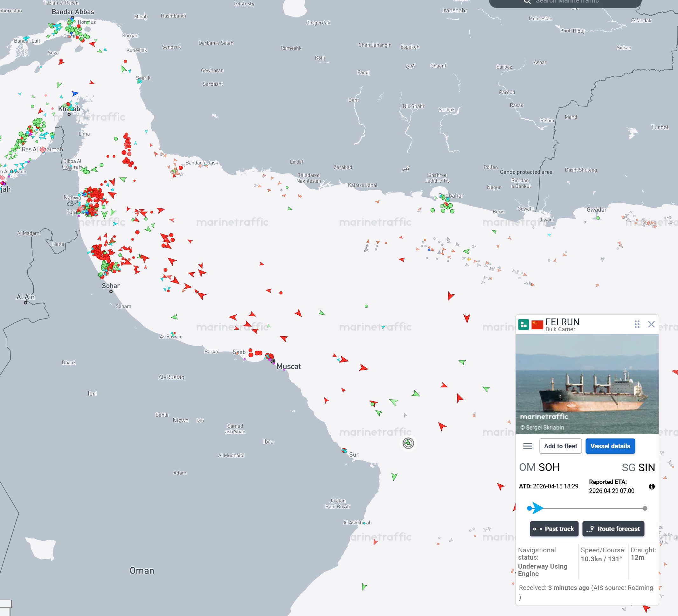Click the FEI RUN vessel name link

tap(562, 322)
